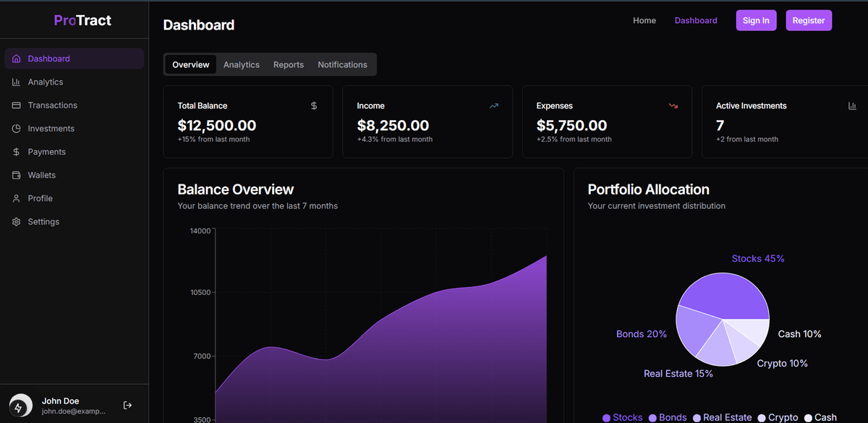868x423 pixels.
Task: Click the Profile person icon
Action: 16,197
